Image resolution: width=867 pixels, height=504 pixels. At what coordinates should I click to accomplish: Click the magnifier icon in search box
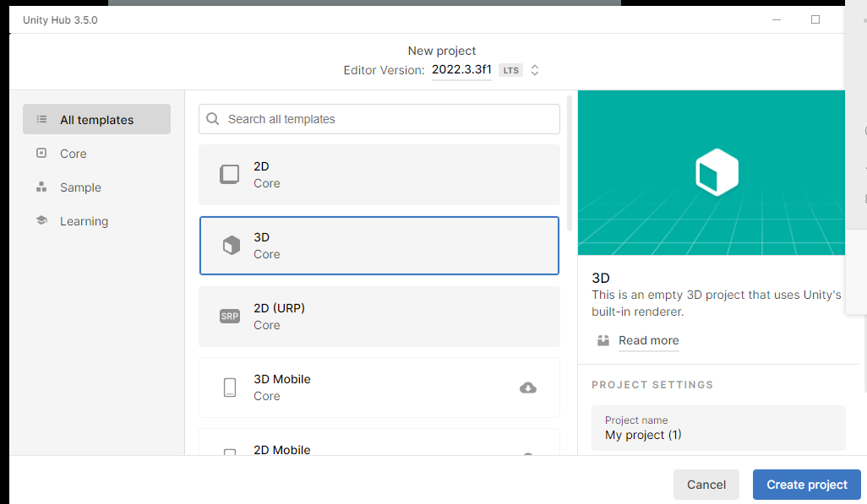213,119
